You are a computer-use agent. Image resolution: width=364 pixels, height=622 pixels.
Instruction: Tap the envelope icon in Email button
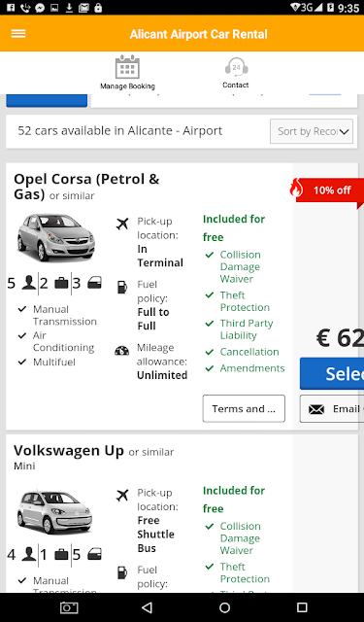click(316, 409)
